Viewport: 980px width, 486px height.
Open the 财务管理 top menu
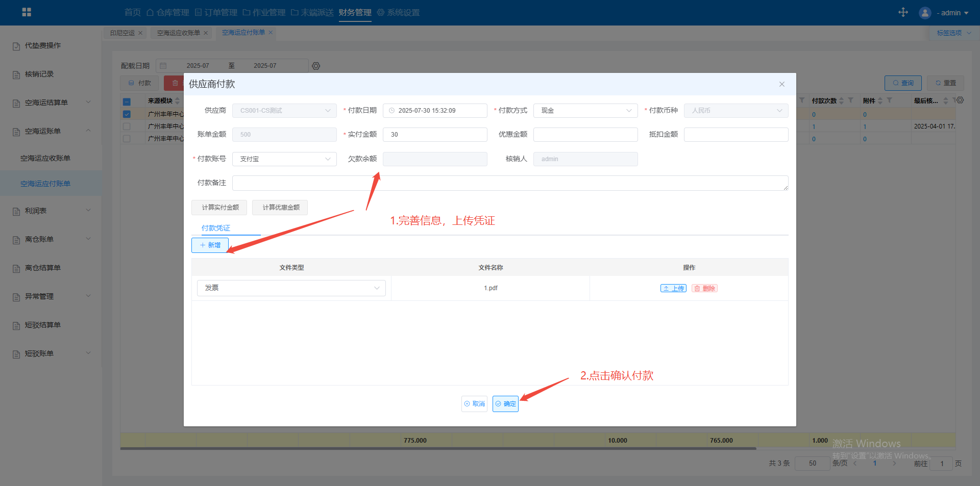point(355,12)
